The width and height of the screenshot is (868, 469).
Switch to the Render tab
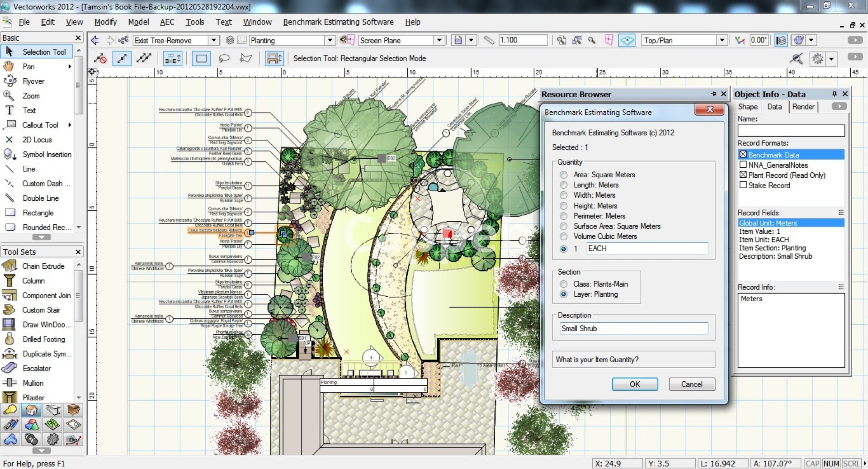point(803,107)
